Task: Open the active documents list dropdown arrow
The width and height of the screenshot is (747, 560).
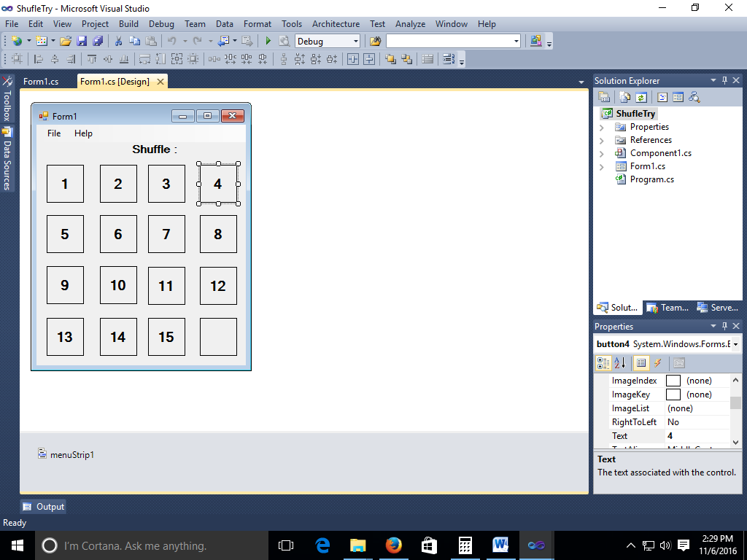Action: pyautogui.click(x=581, y=82)
